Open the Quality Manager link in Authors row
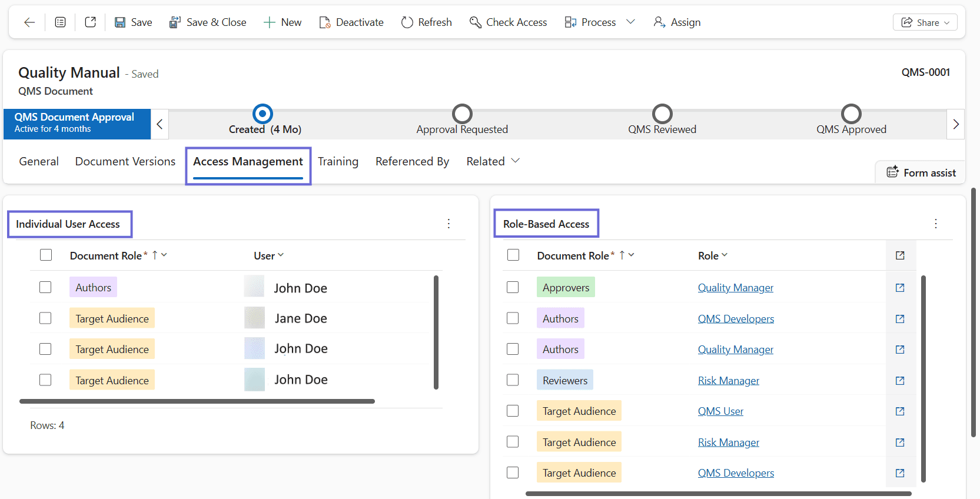The height and width of the screenshot is (499, 980). pos(736,350)
